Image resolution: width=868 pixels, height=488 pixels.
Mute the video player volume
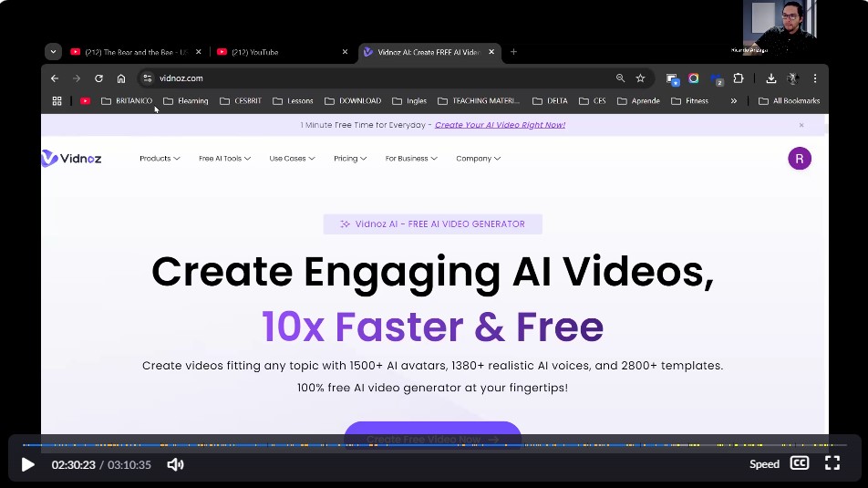175,464
